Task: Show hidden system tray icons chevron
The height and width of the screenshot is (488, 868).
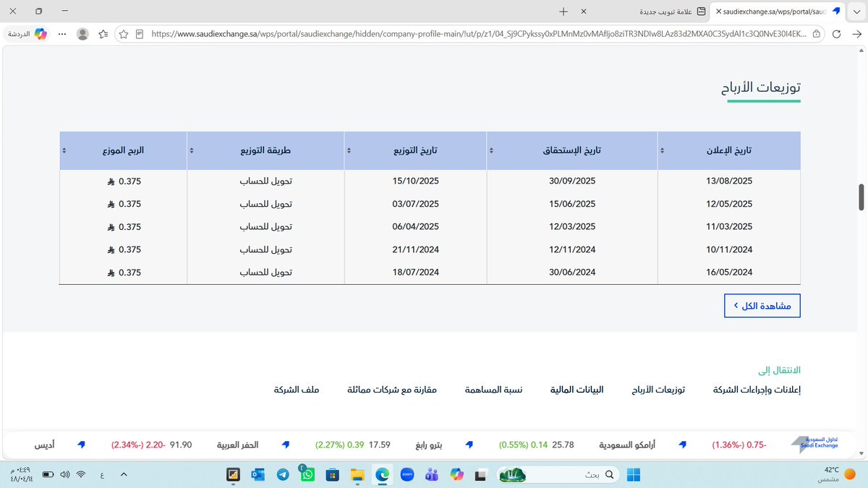Action: [x=123, y=474]
